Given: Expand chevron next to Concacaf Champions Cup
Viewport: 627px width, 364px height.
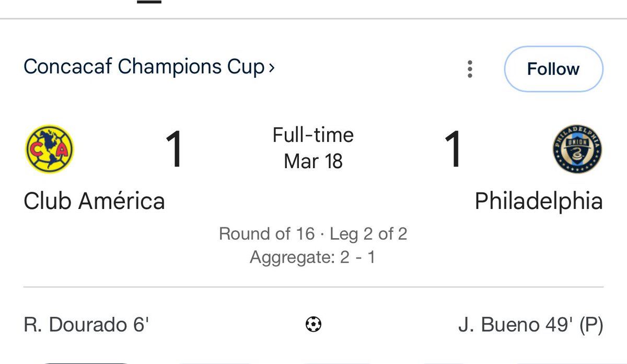Looking at the screenshot, I should [271, 68].
